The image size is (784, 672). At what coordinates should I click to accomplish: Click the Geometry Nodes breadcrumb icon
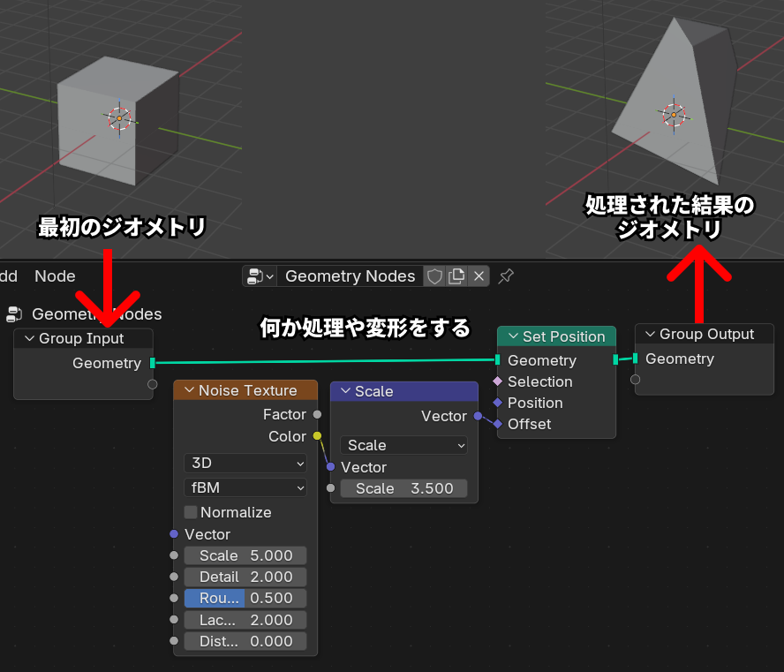(x=14, y=313)
